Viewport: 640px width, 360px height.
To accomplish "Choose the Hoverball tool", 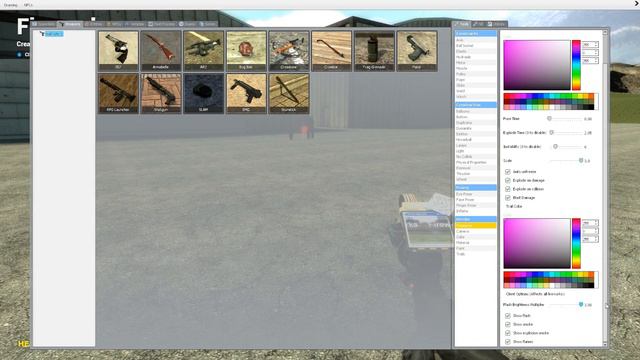I will click(x=476, y=140).
